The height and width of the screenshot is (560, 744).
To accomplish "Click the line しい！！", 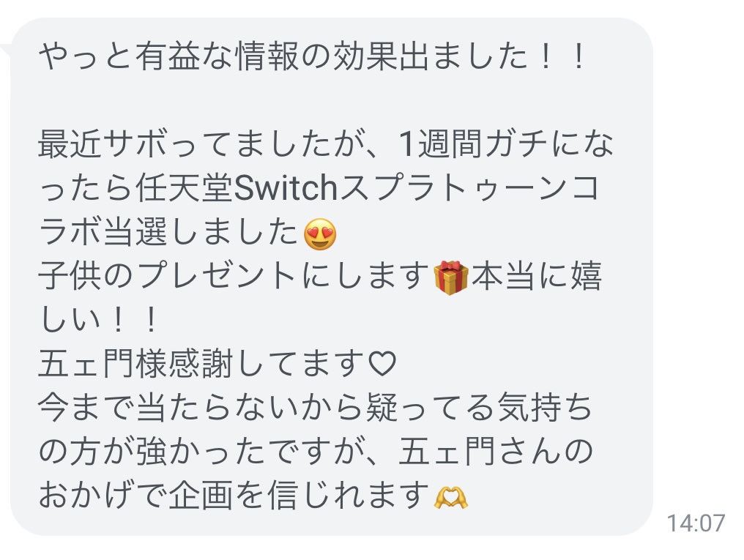I will [99, 320].
